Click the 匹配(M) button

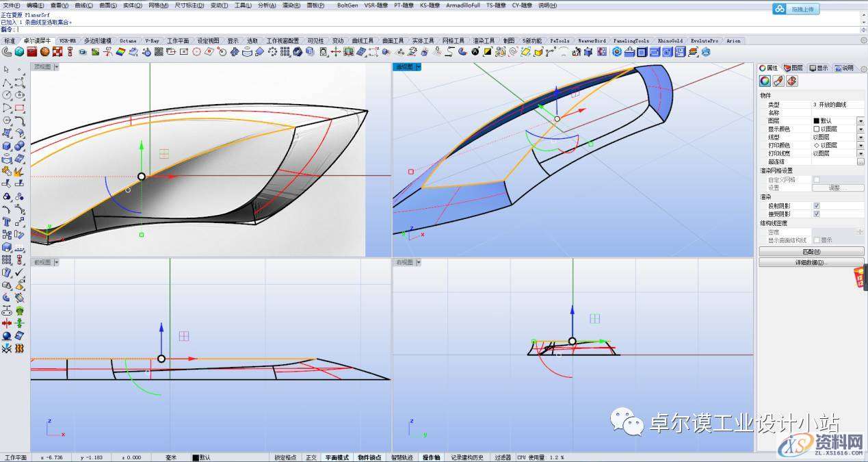811,252
